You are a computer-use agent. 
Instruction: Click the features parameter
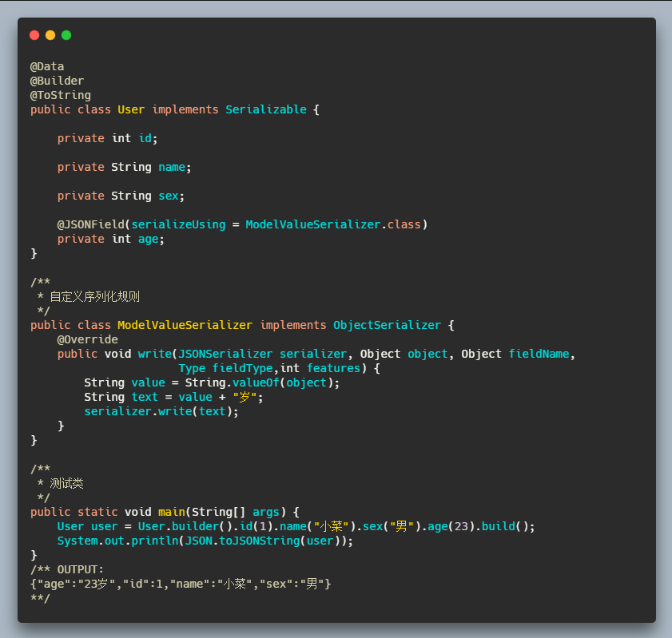coord(333,368)
